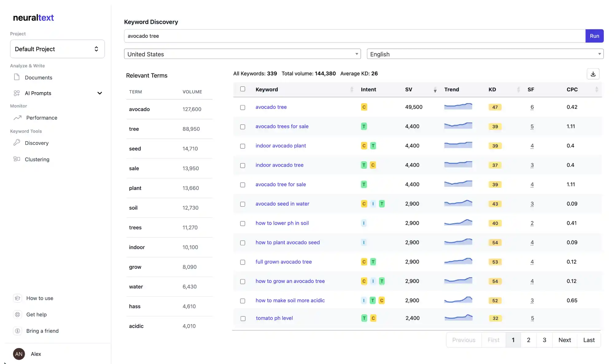The height and width of the screenshot is (364, 614).
Task: Click the AI Prompts grid icon
Action: point(17,93)
